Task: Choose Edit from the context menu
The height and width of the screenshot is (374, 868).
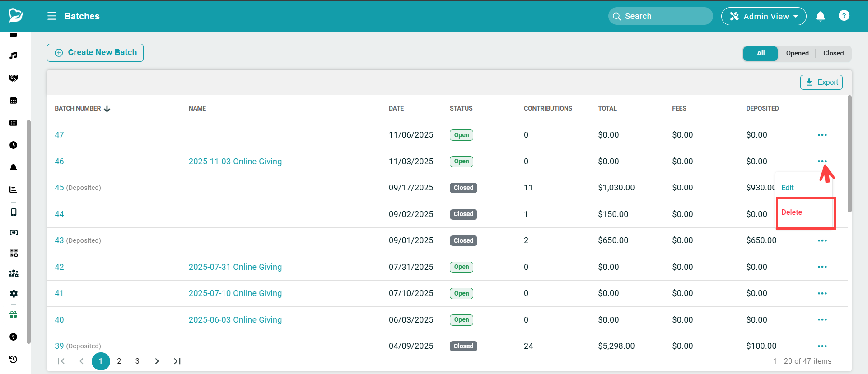Action: click(788, 188)
